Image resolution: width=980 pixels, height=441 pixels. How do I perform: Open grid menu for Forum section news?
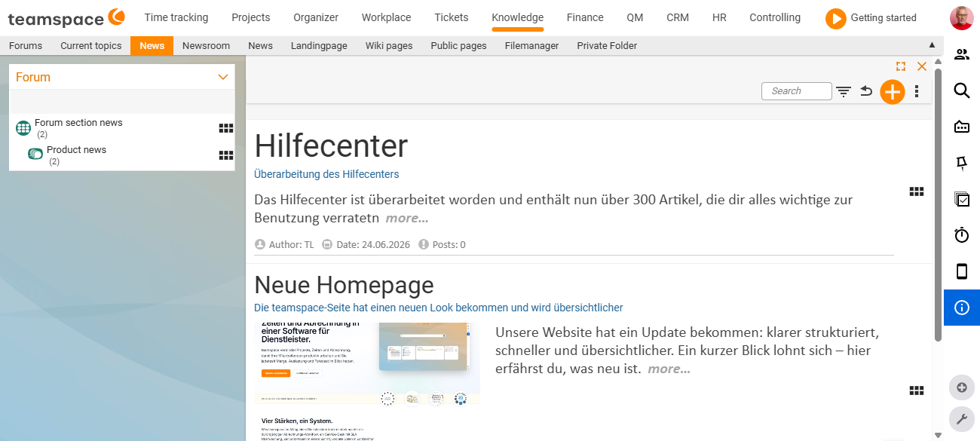(226, 128)
